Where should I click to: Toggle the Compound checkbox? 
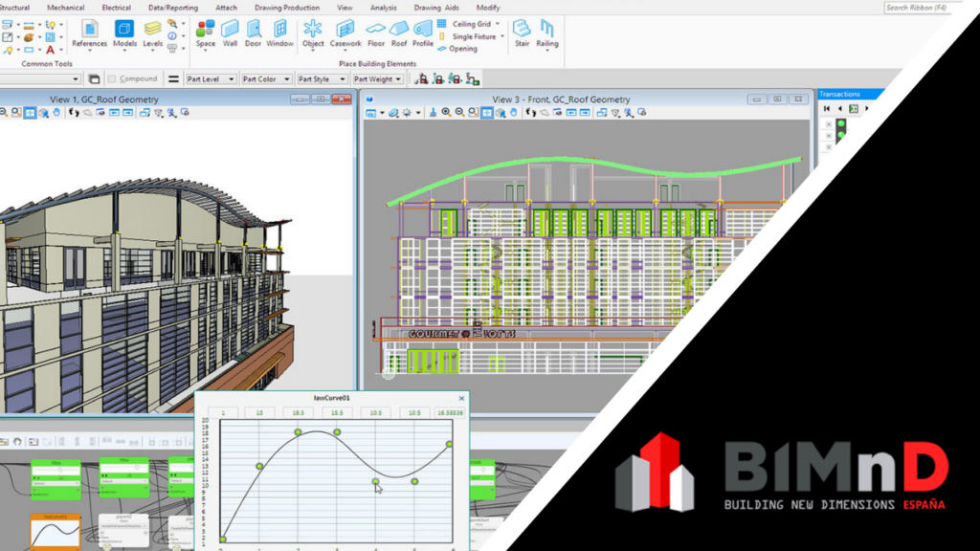tap(112, 79)
